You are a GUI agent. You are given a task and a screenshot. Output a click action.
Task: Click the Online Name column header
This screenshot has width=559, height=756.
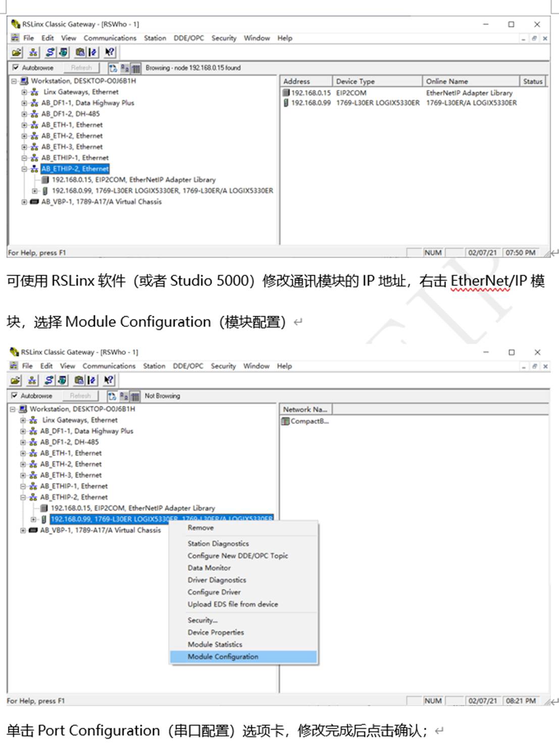[x=471, y=81]
